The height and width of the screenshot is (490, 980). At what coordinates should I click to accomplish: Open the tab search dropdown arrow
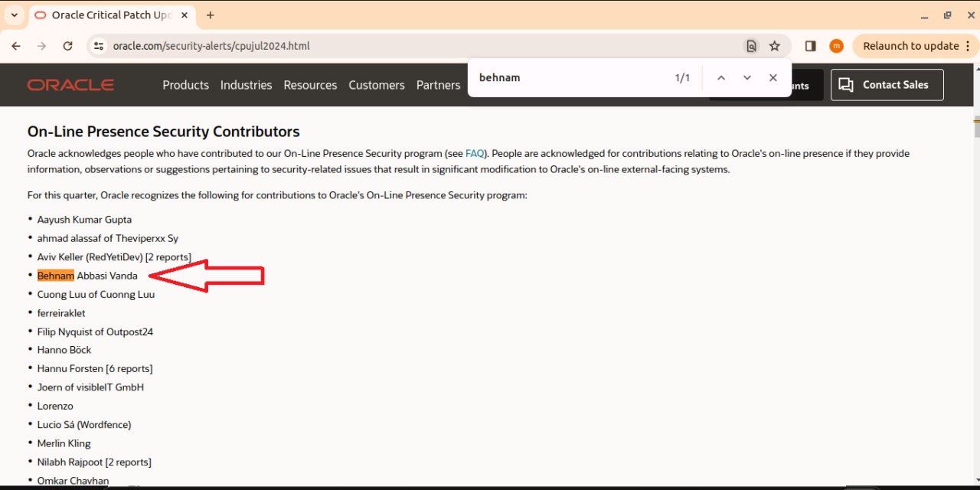[14, 15]
